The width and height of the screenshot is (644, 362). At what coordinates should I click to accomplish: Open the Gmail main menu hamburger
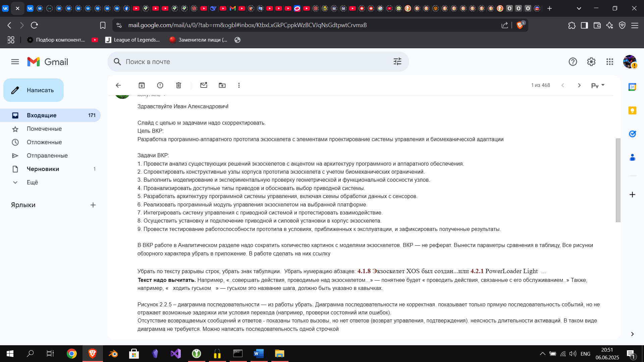pos(15,62)
